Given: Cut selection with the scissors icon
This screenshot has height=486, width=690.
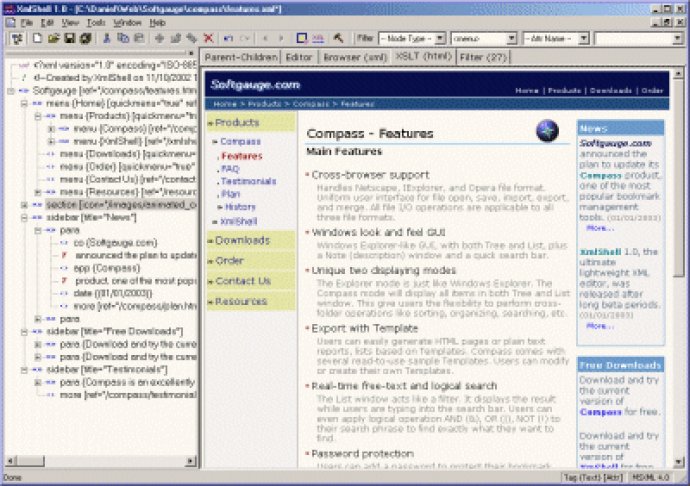Looking at the screenshot, I should [106, 39].
